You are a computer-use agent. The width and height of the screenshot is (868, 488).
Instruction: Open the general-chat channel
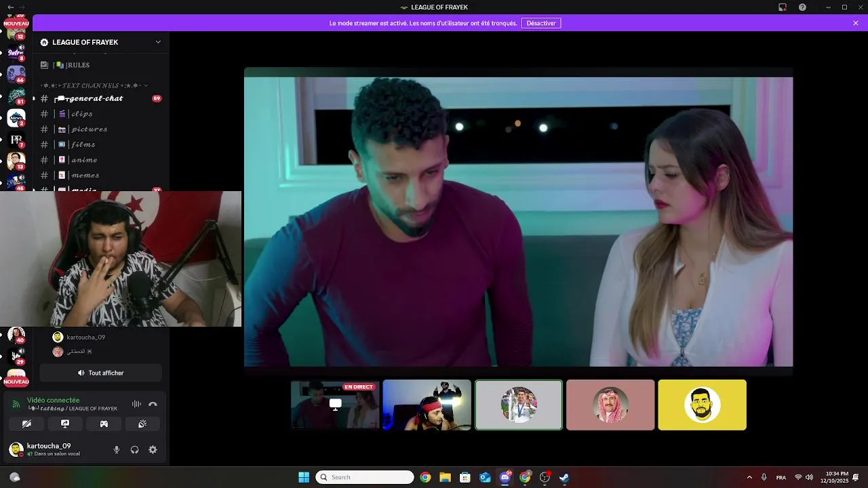pyautogui.click(x=100, y=98)
